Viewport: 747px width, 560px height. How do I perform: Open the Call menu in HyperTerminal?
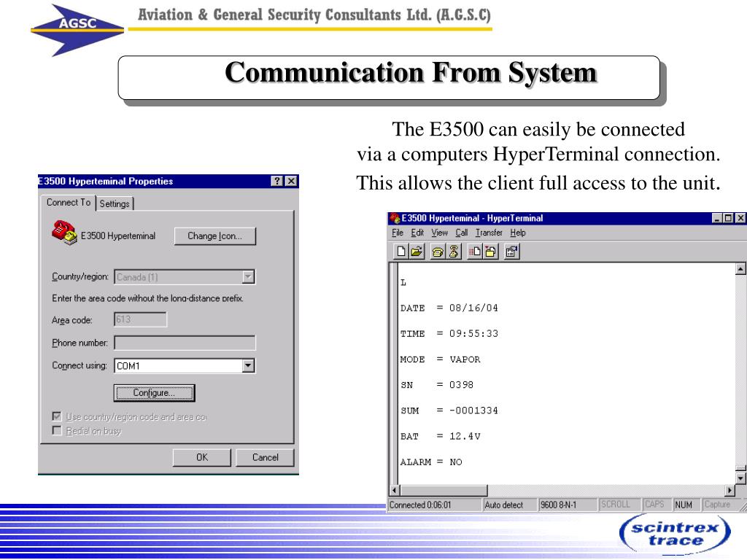click(461, 233)
